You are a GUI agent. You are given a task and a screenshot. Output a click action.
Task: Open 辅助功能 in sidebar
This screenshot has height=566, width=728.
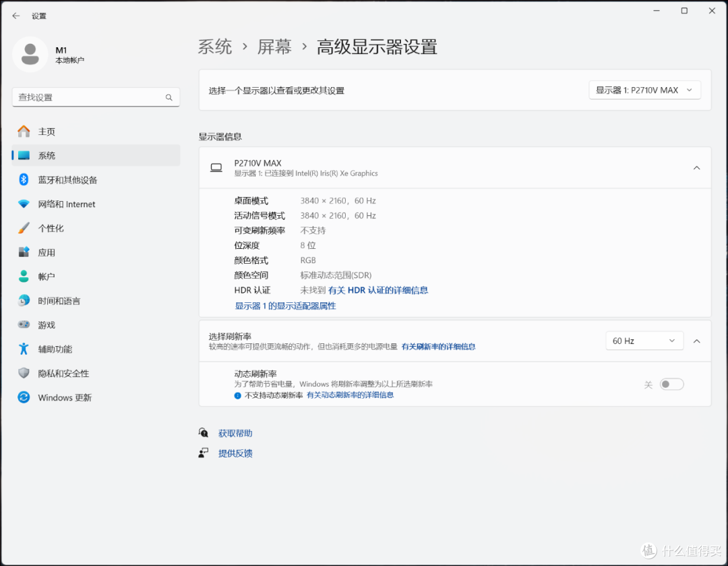coord(96,349)
